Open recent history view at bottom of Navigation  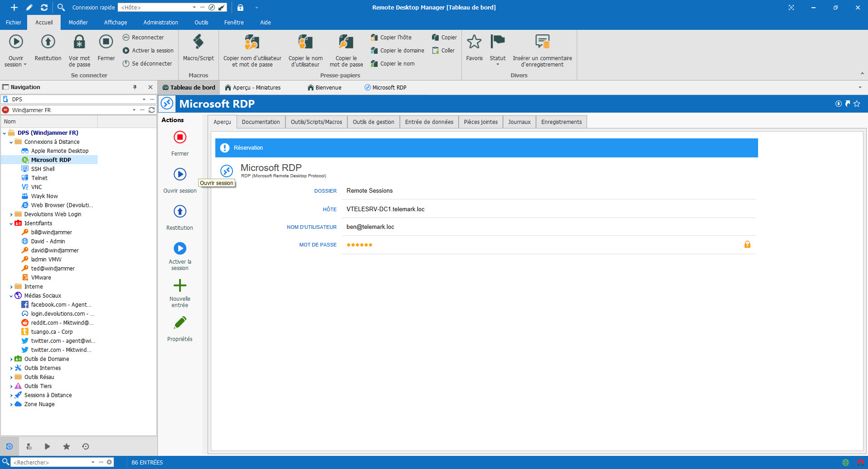point(85,446)
